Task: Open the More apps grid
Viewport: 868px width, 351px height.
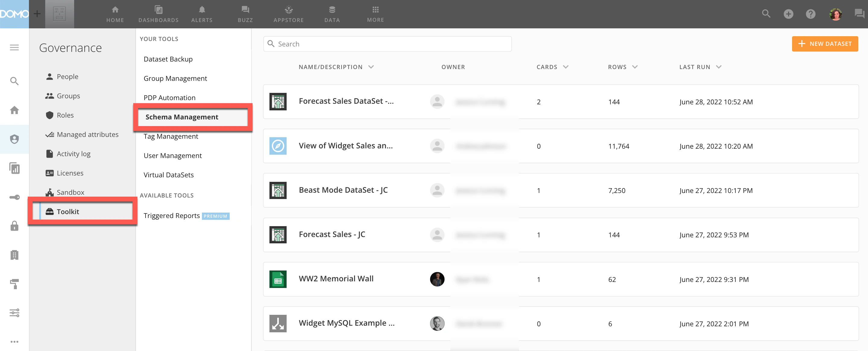Action: coord(376,14)
